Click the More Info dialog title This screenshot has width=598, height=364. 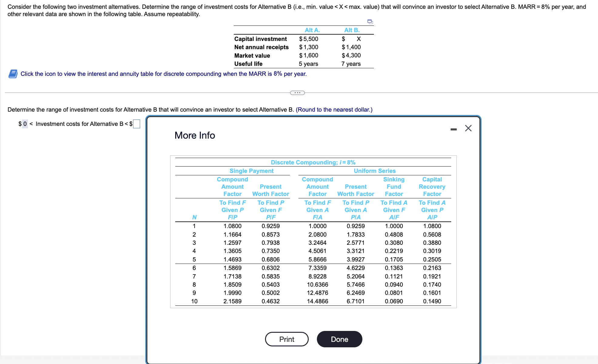coord(194,135)
